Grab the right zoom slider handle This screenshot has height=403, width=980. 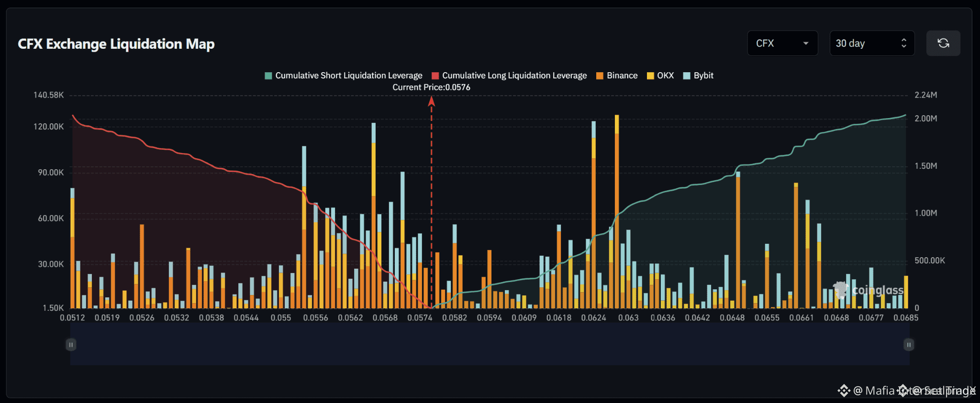[x=909, y=345]
